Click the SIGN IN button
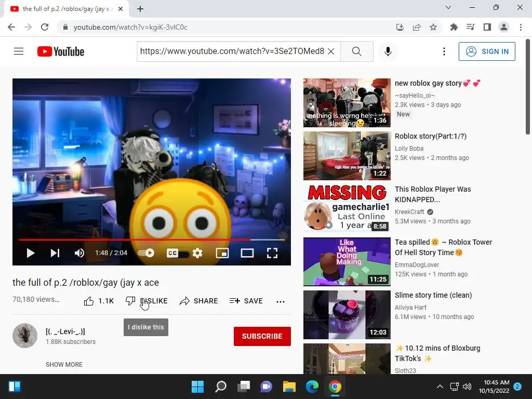The width and height of the screenshot is (532, 399). click(x=487, y=51)
